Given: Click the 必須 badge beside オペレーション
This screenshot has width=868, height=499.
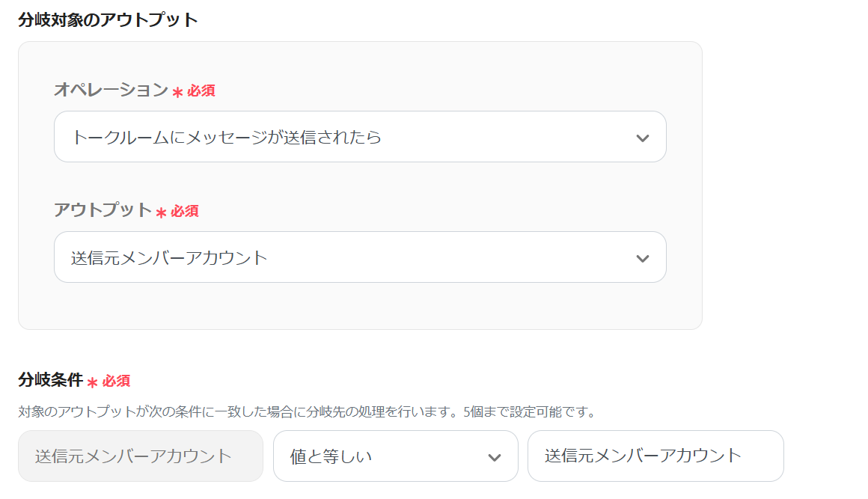Looking at the screenshot, I should 201,91.
